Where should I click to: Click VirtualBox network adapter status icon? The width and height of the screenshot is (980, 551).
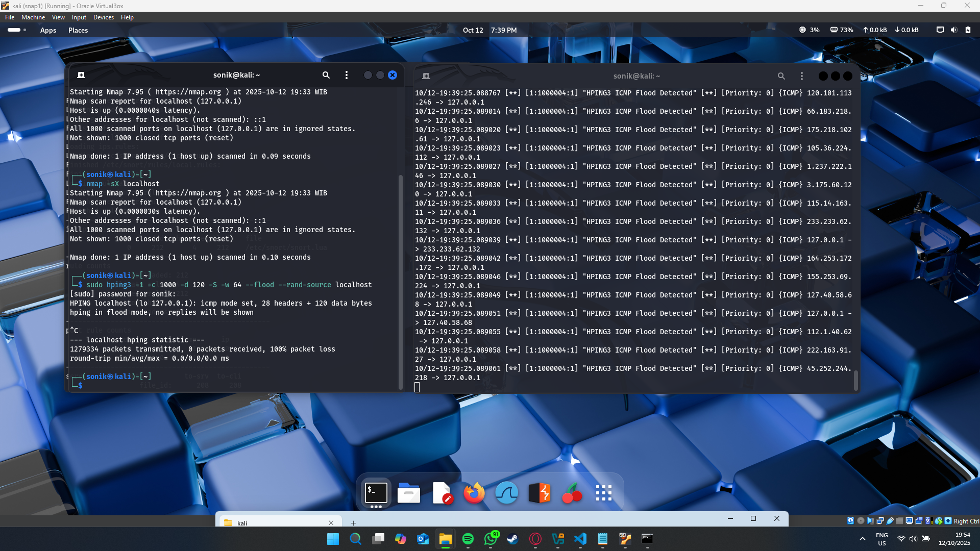[x=880, y=521]
